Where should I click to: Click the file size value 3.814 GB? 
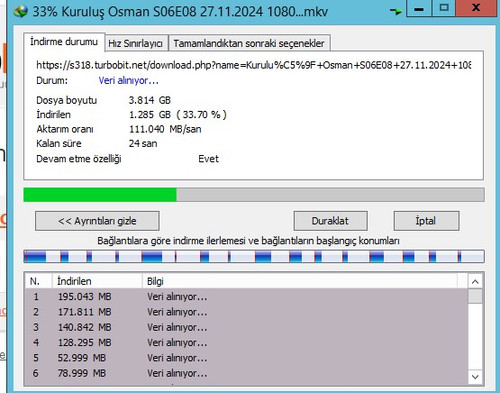pos(150,100)
